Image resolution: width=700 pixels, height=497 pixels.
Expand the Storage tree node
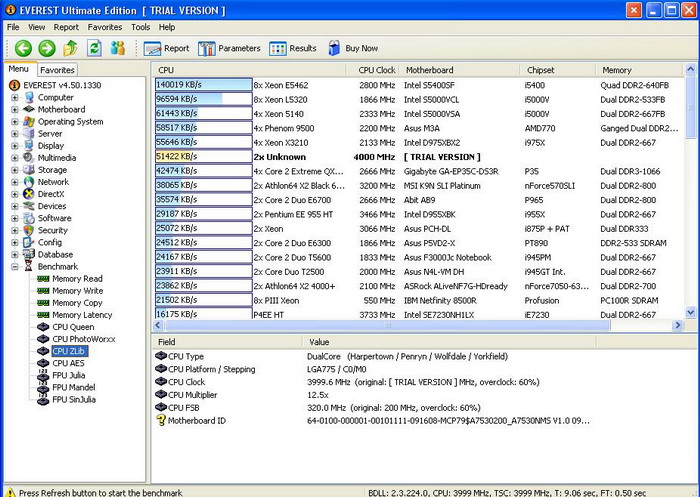tap(14, 170)
